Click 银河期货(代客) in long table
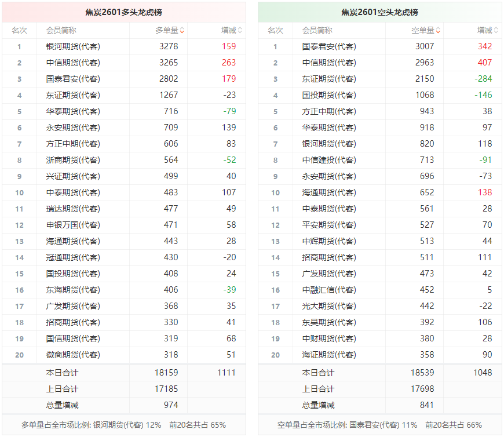Viewport: 504px width, 437px height. [x=73, y=46]
